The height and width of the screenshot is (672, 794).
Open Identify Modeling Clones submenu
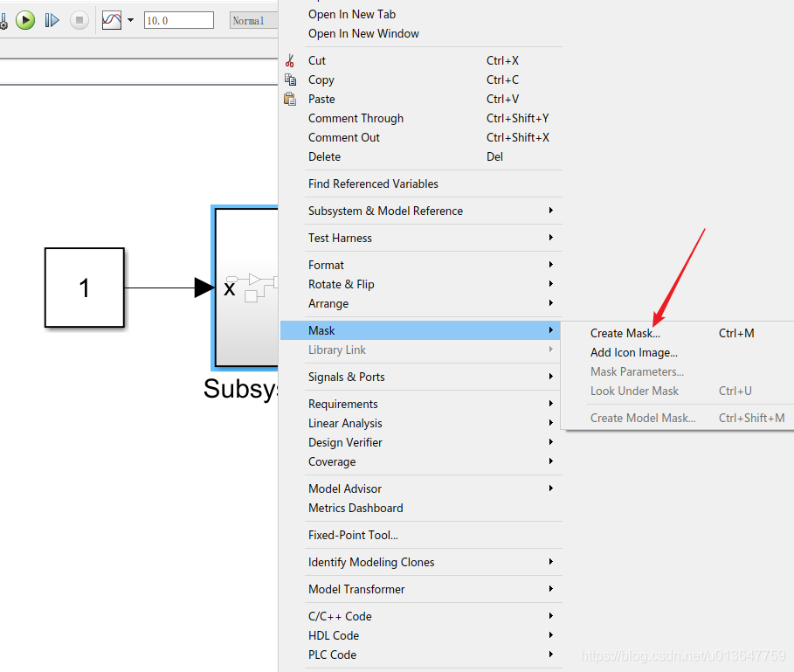[x=420, y=562]
